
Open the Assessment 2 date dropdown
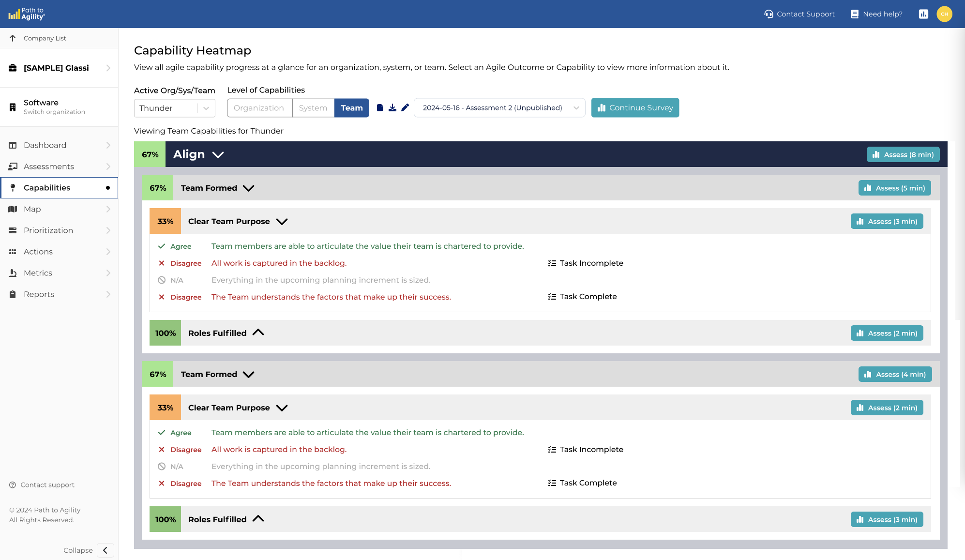[499, 108]
